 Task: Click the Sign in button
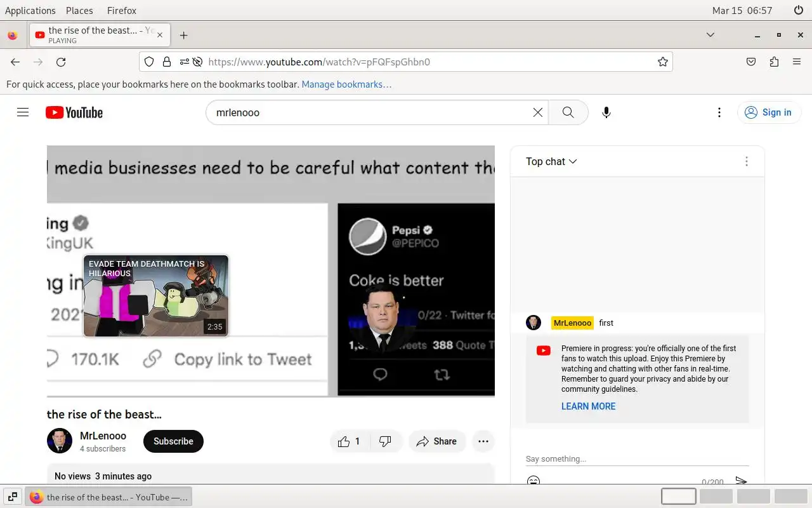point(769,112)
